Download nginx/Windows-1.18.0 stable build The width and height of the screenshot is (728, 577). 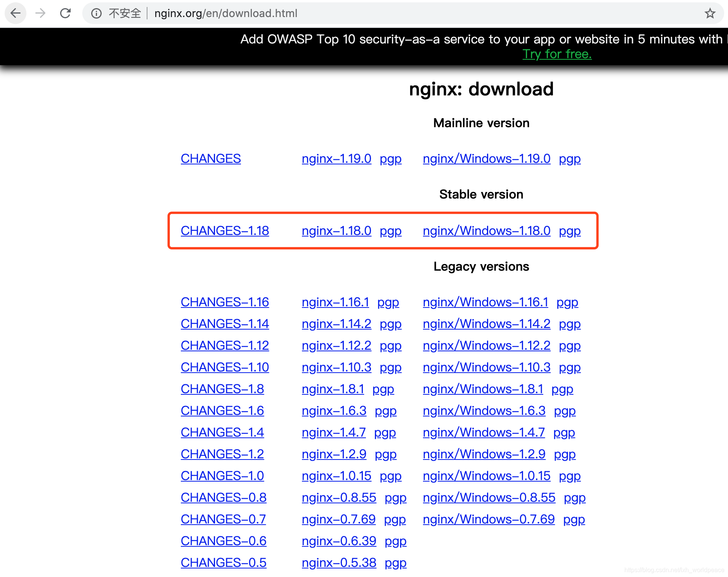[x=486, y=230]
